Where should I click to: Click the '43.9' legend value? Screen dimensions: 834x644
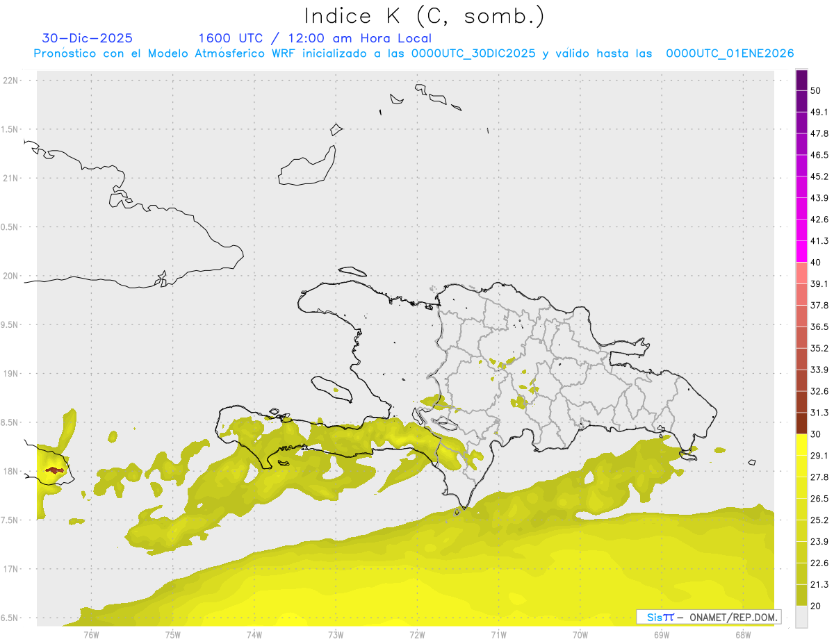(x=819, y=198)
